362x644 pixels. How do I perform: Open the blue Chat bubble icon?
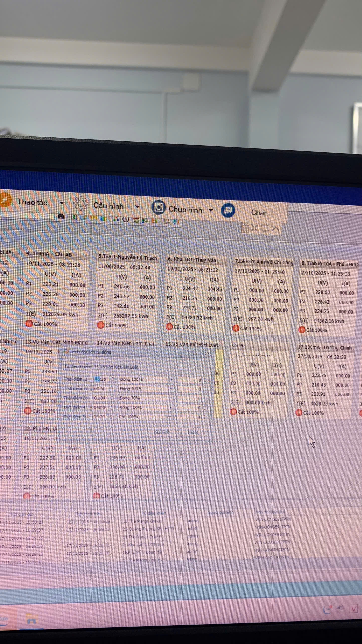[x=228, y=210]
